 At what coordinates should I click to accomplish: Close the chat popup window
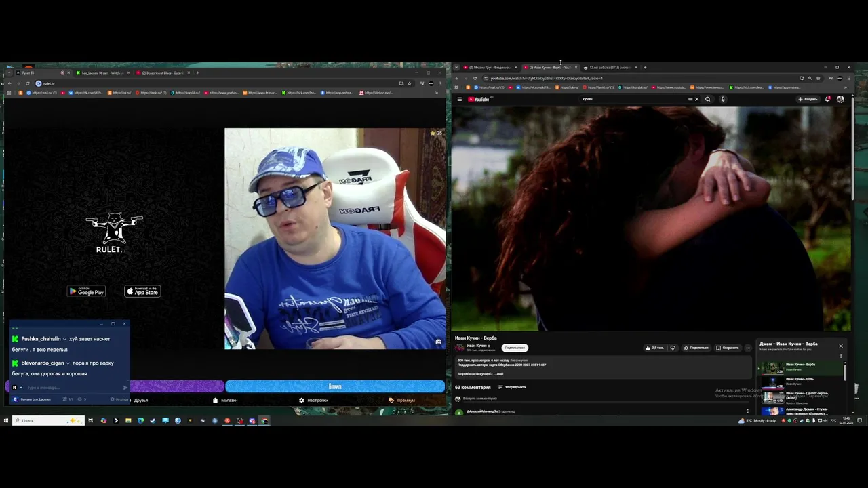pyautogui.click(x=124, y=323)
